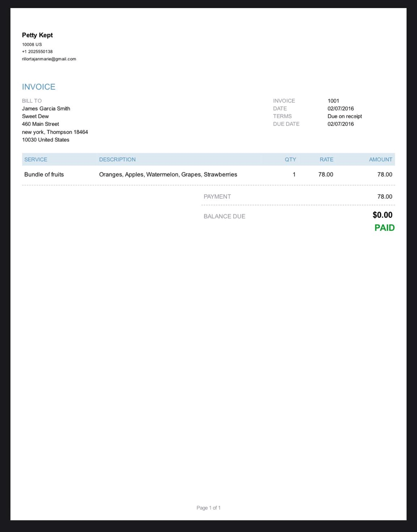The width and height of the screenshot is (417, 532).
Task: Select the Bundle of fruits service cell
Action: tap(44, 174)
